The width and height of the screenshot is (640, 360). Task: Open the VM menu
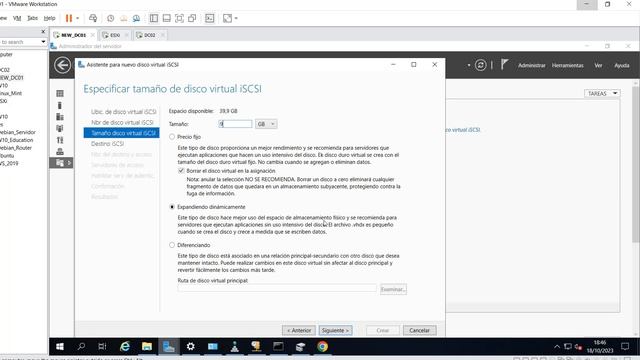click(17, 18)
